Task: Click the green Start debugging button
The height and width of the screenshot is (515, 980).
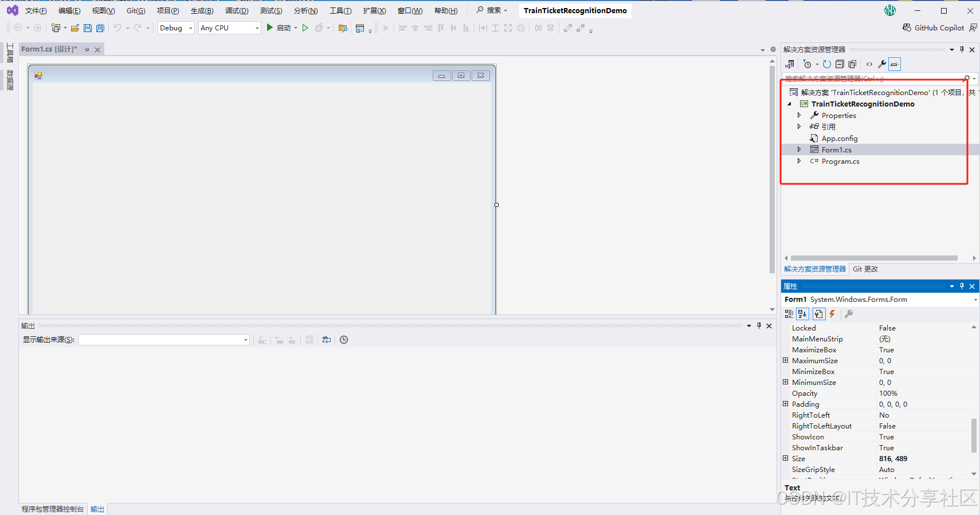Action: 269,27
